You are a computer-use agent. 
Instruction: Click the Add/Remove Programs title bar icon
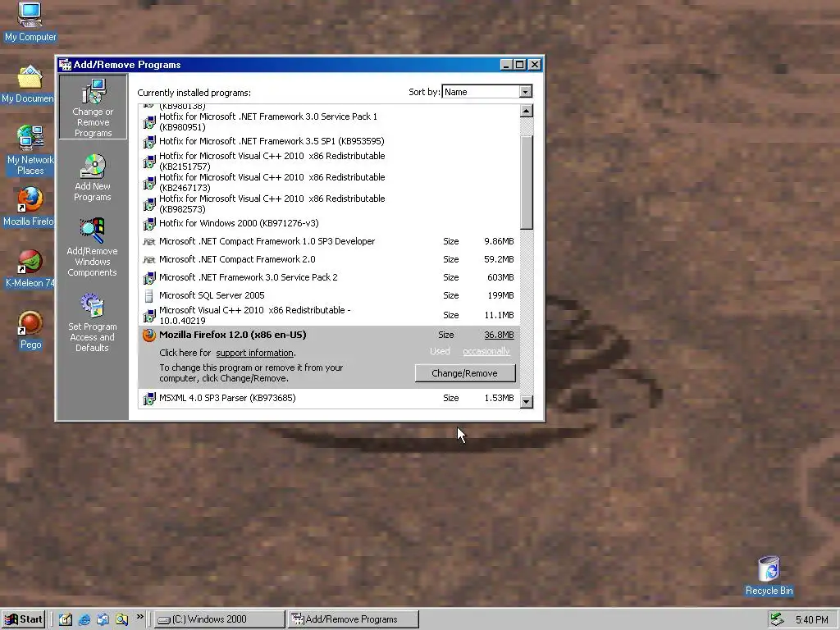click(66, 65)
